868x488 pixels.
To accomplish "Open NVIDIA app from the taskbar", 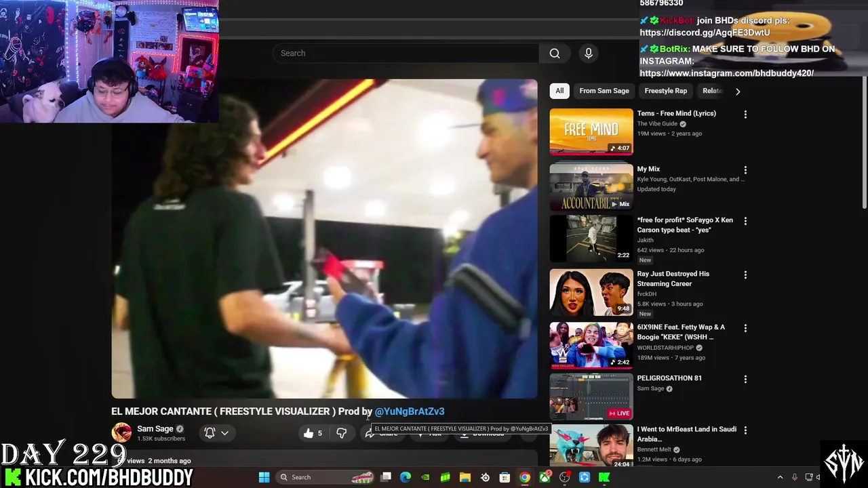I will click(425, 477).
